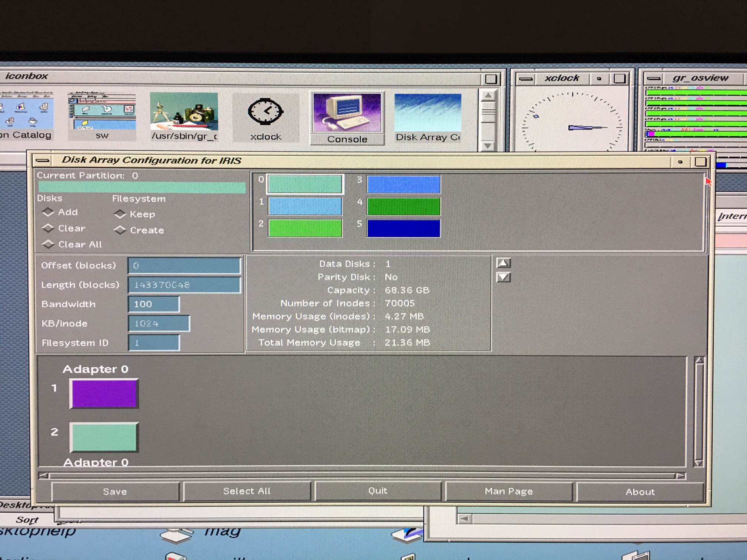
Task: Click the down arrow beside partition info
Action: pos(503,277)
